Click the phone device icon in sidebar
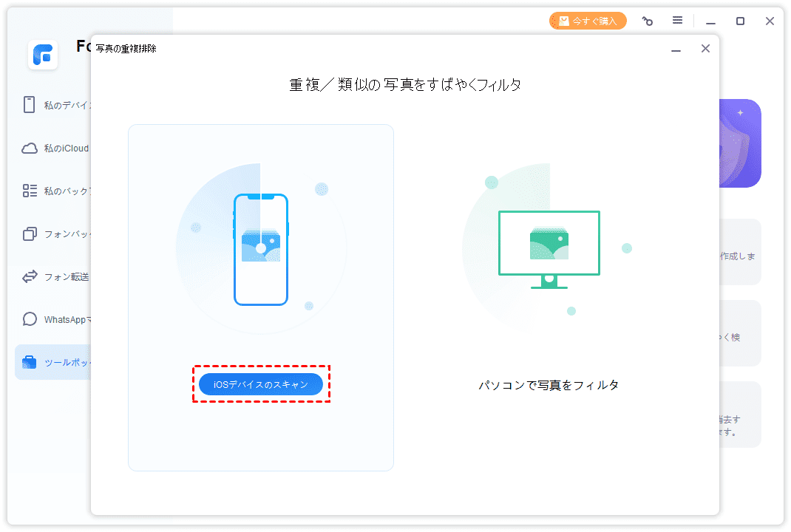The height and width of the screenshot is (532, 791). 30,104
